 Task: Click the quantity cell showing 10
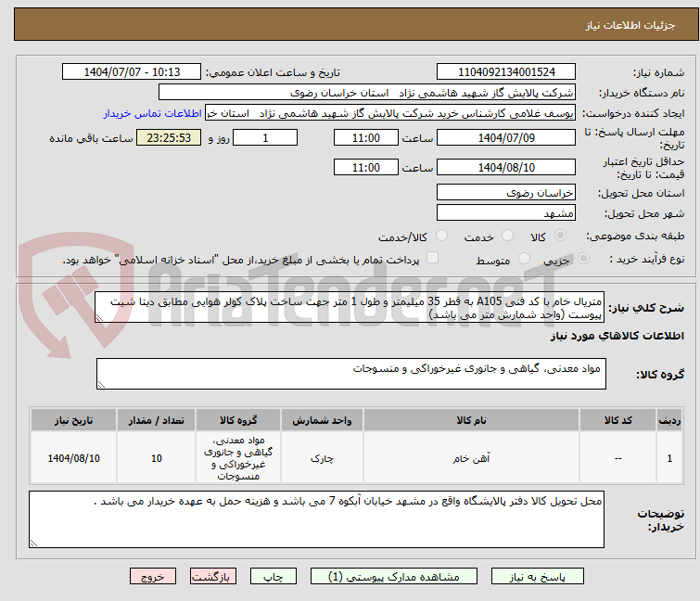(157, 458)
